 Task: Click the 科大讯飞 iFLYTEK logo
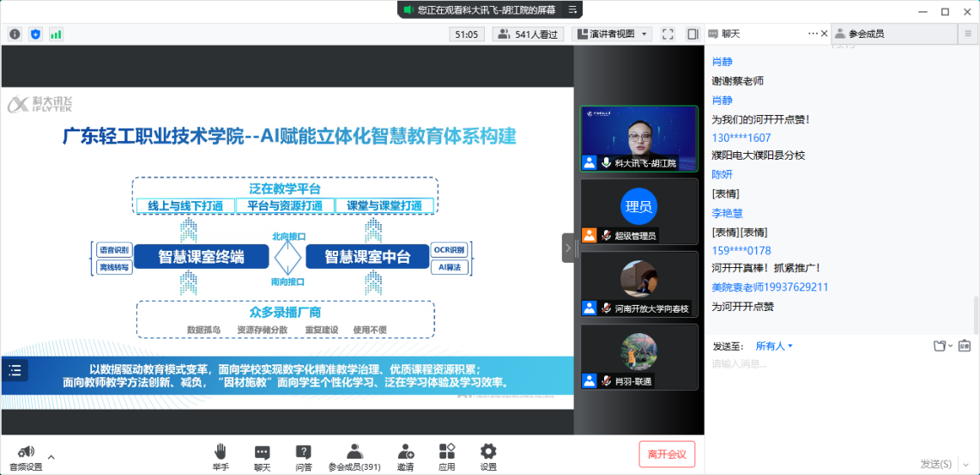click(x=40, y=104)
